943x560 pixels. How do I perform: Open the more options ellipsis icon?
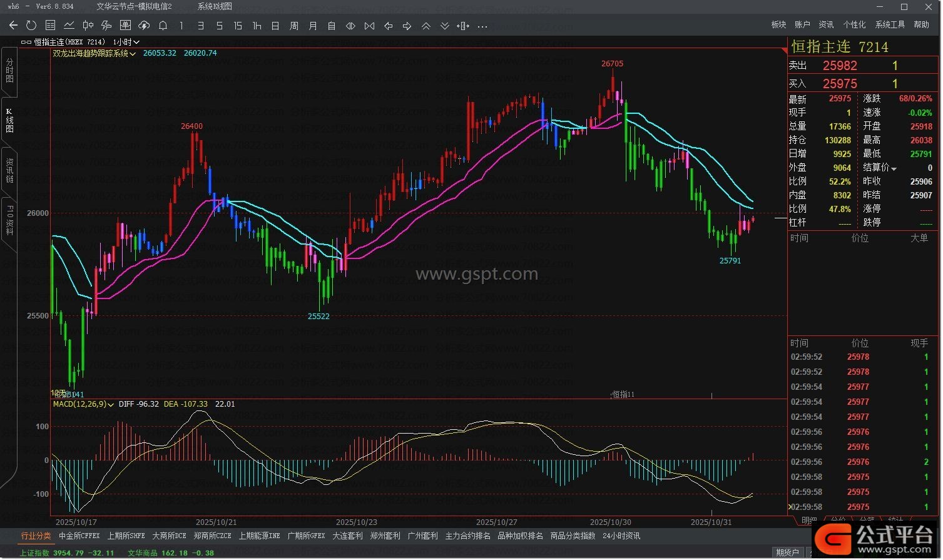point(482,26)
